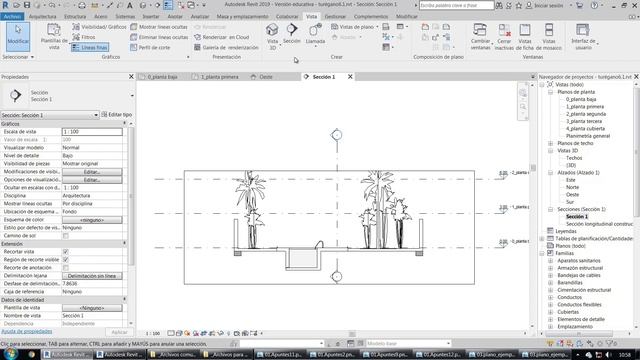Screen dimensions: 640x360
Task: Open Sección: Sección 1 instance dropdown
Action: click(x=49, y=115)
